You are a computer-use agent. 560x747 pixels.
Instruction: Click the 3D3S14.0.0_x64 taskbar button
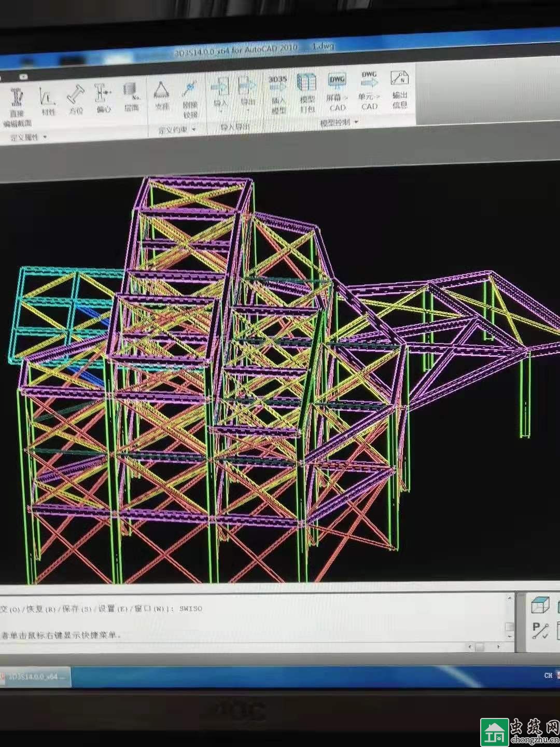35,677
